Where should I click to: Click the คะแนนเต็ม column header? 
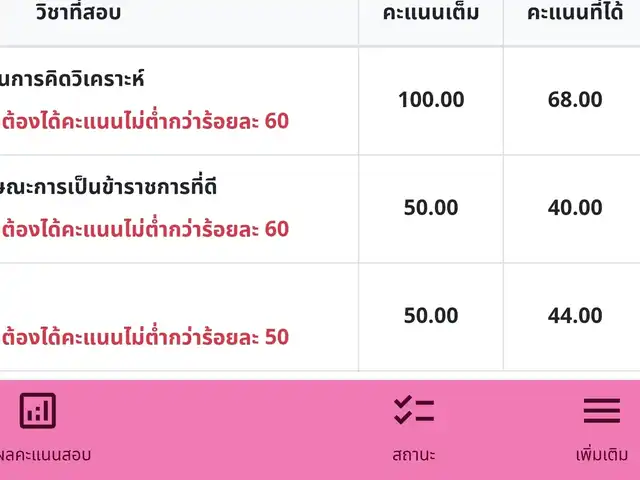[x=431, y=14]
